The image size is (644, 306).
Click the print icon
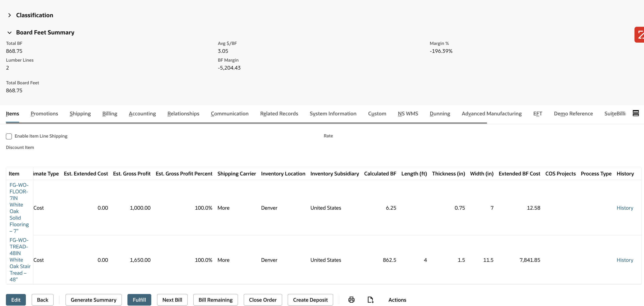point(351,299)
